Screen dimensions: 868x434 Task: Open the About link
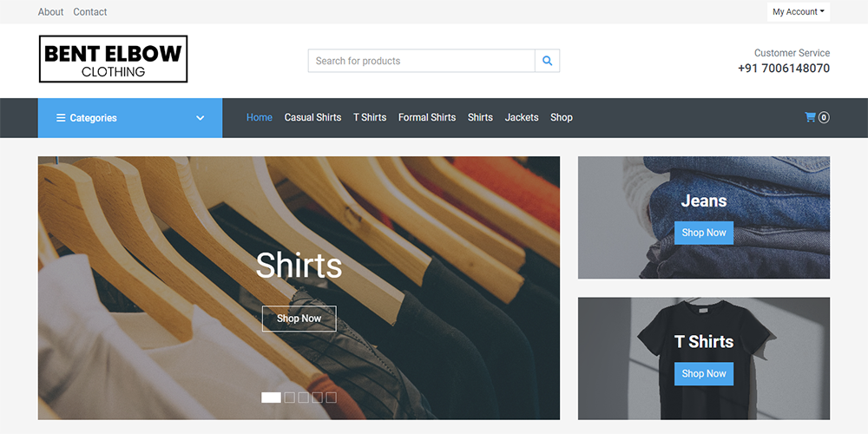point(50,12)
